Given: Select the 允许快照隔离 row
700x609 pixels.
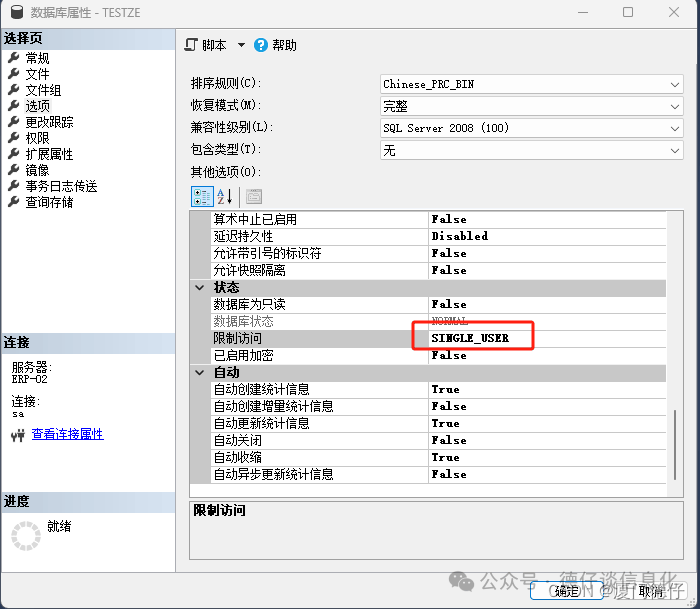Looking at the screenshot, I should [x=438, y=270].
